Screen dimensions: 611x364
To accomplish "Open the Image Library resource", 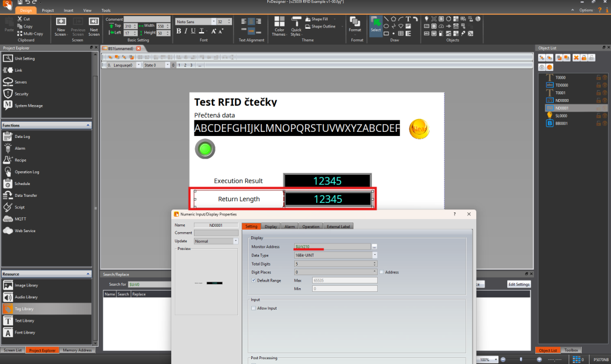I will [26, 285].
